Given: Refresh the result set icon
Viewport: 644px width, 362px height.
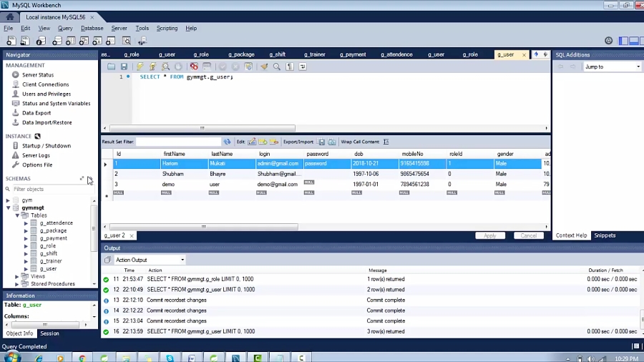Looking at the screenshot, I should click(x=227, y=142).
